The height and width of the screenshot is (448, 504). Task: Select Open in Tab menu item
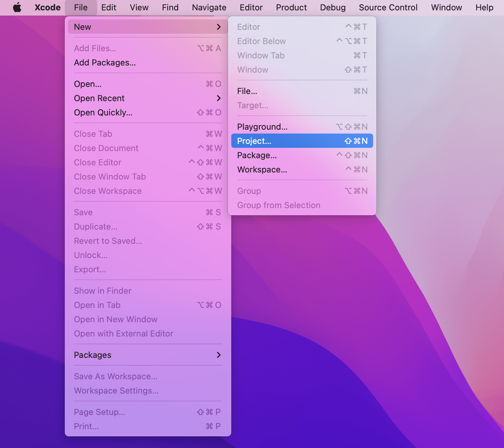click(x=148, y=305)
